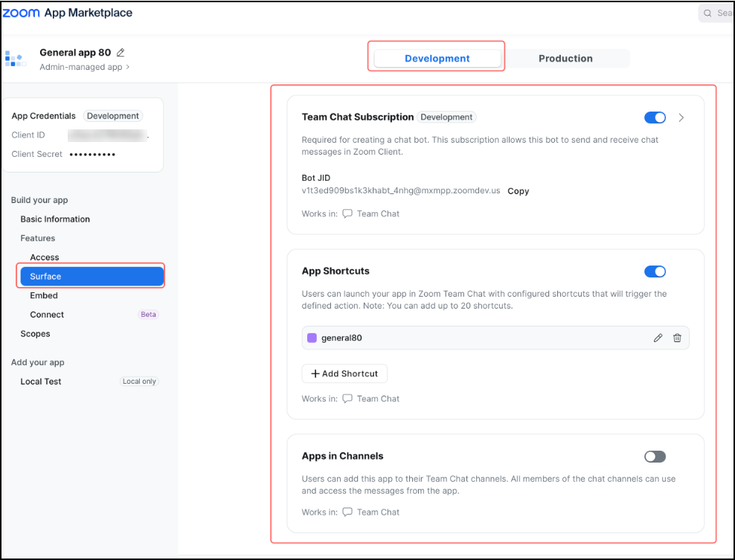Viewport: 735px width, 560px height.
Task: Click the Zoom logo in the header
Action: [21, 13]
